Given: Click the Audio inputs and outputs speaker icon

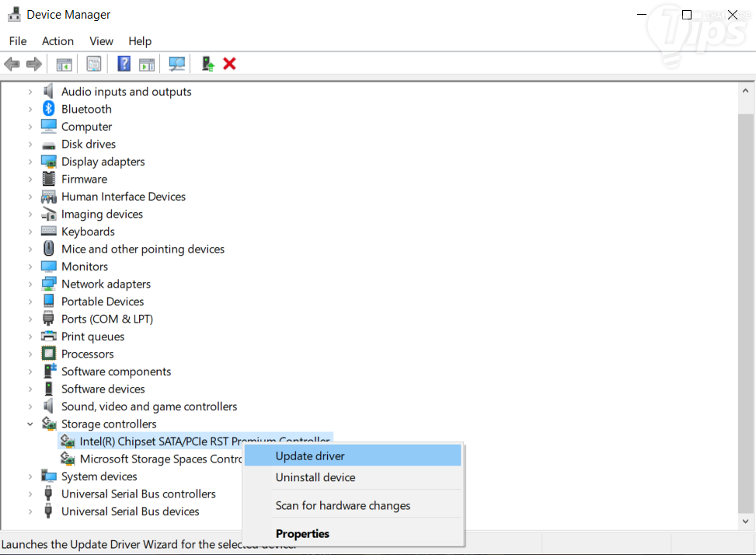Looking at the screenshot, I should tap(48, 91).
